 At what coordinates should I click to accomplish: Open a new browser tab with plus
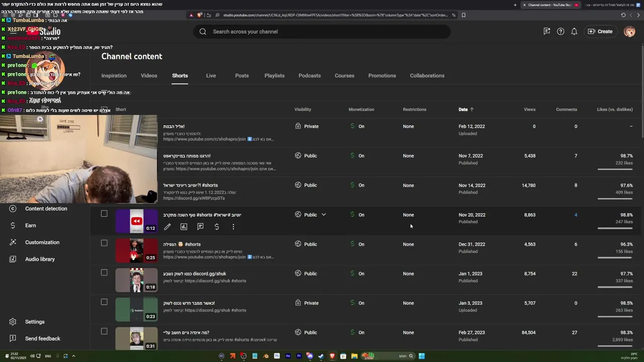click(515, 5)
